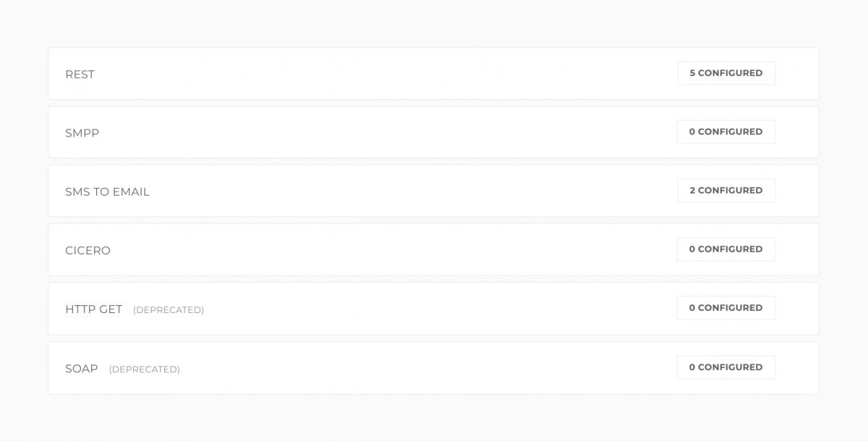This screenshot has height=441, width=868.
Task: Click the Deprecated tag beside SOAP
Action: [x=144, y=369]
